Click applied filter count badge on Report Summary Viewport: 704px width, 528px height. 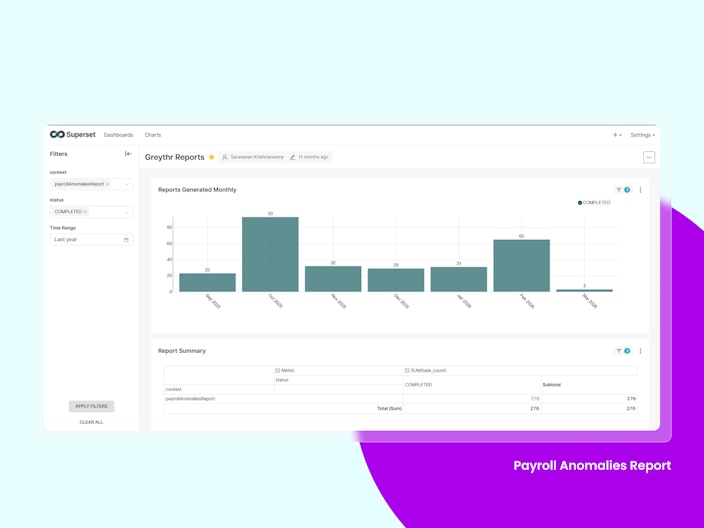tap(627, 351)
